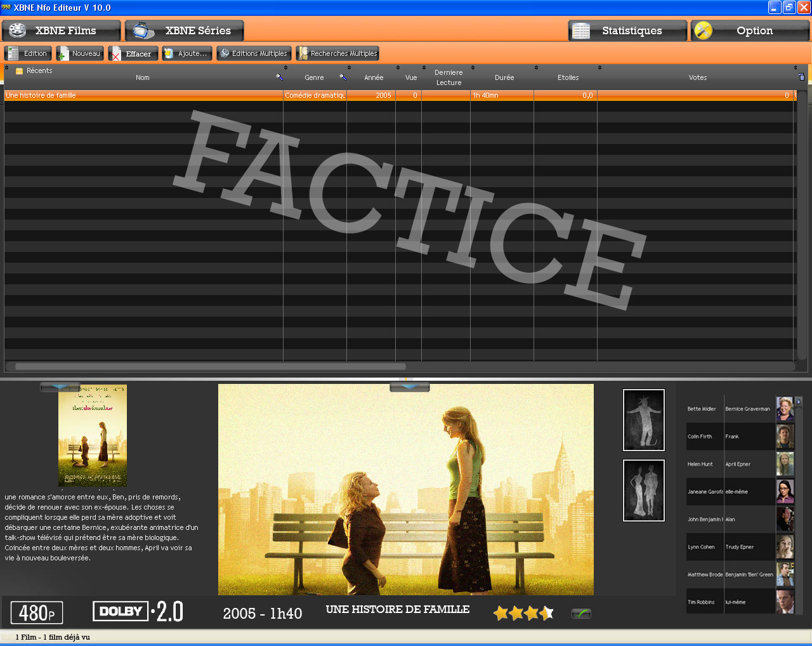
Task: Toggle the green watched checkmark
Action: [581, 614]
